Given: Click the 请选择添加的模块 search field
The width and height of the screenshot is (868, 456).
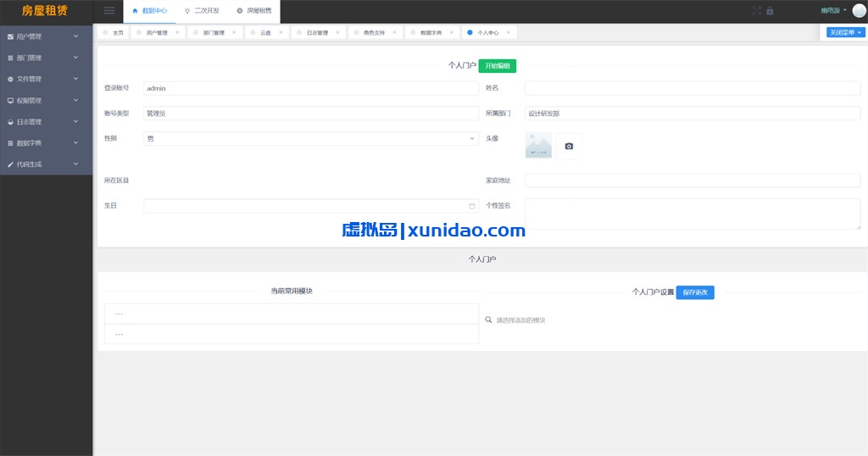Looking at the screenshot, I should pyautogui.click(x=521, y=320).
